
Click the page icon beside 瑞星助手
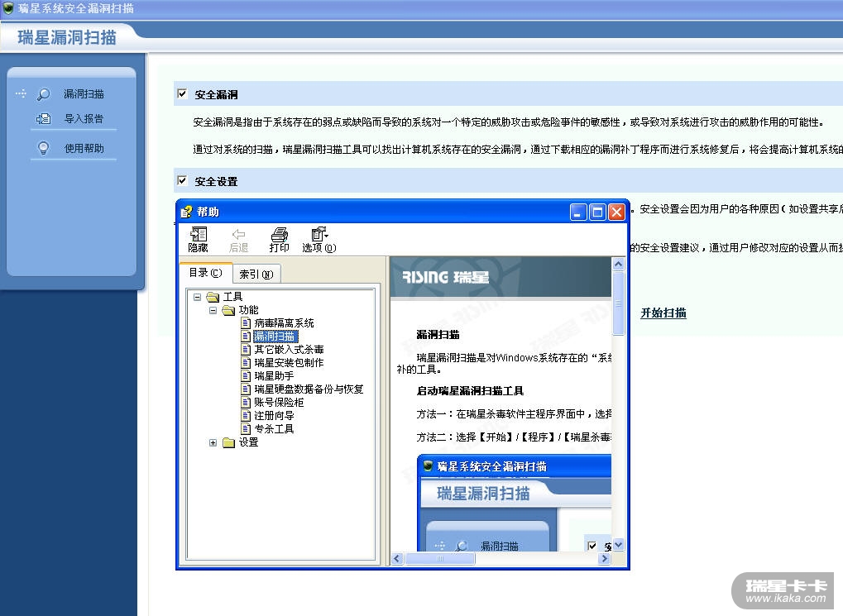246,376
